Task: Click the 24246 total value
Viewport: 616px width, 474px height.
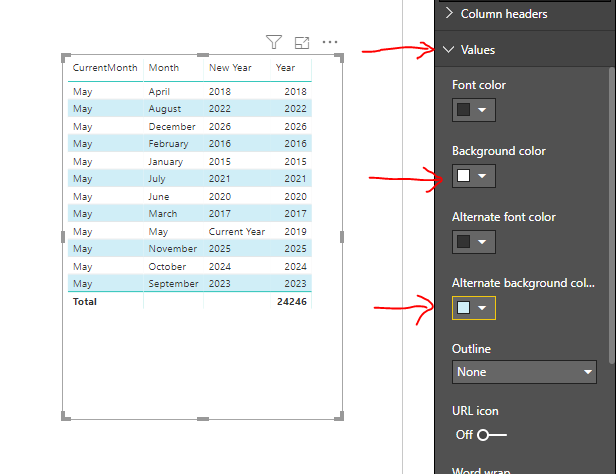Action: click(x=292, y=302)
